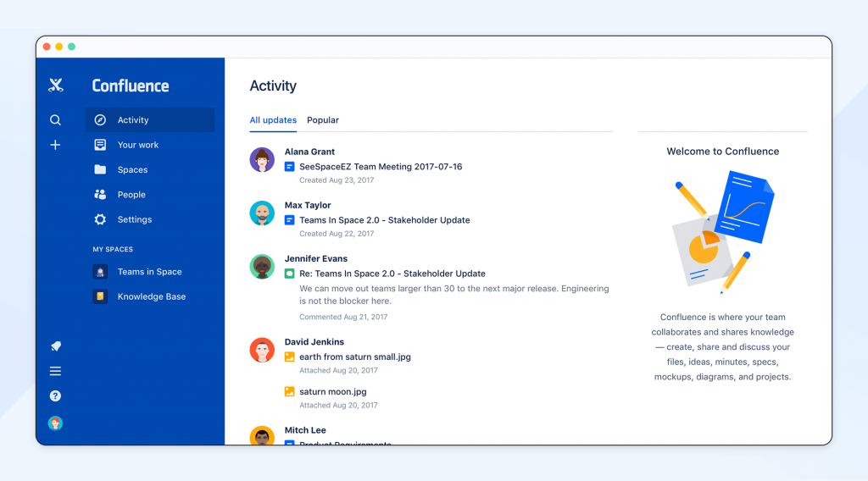Open Teams In Space 2.0 - Stakeholder Update by Max Taylor
Image resolution: width=868 pixels, height=481 pixels.
point(385,220)
